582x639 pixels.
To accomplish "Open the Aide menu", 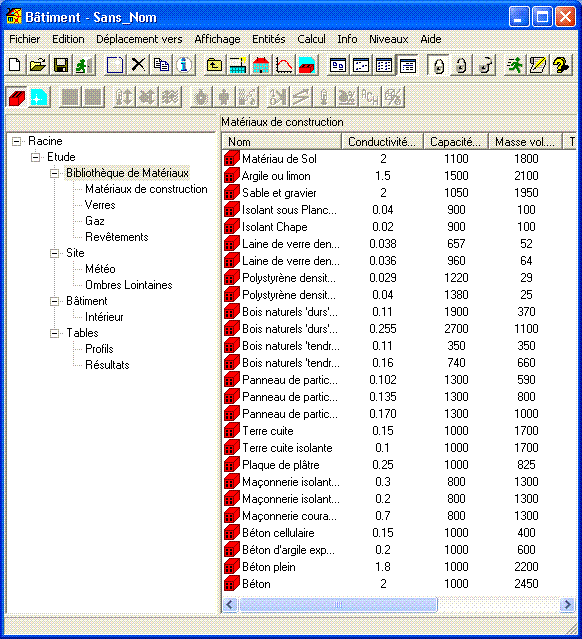I will coord(431,39).
